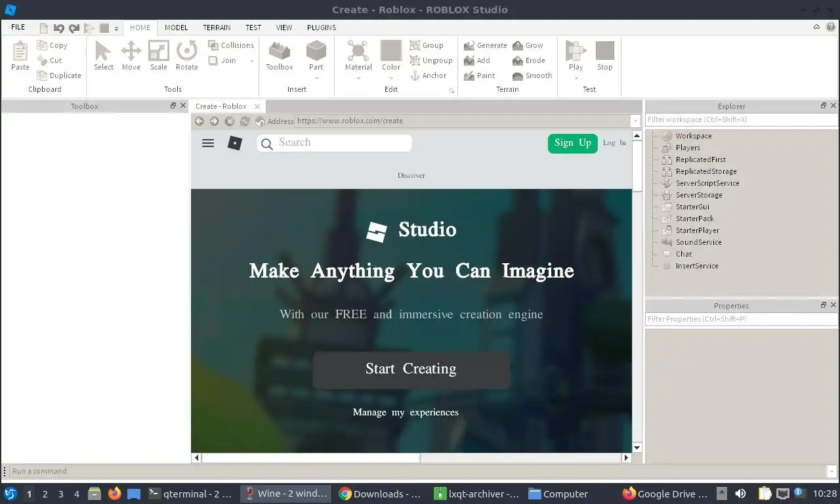Click the Undo arrow in quick access bar
This screenshot has height=504, width=840.
click(58, 28)
